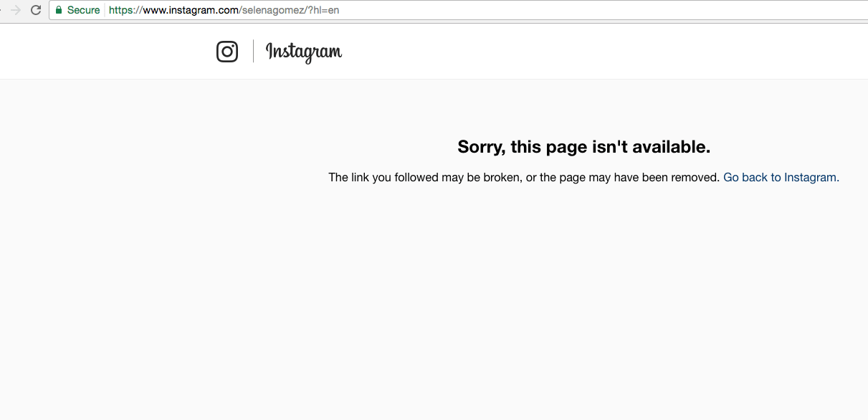This screenshot has width=868, height=420.
Task: Click the Instagram camera logo icon
Action: coord(227,52)
